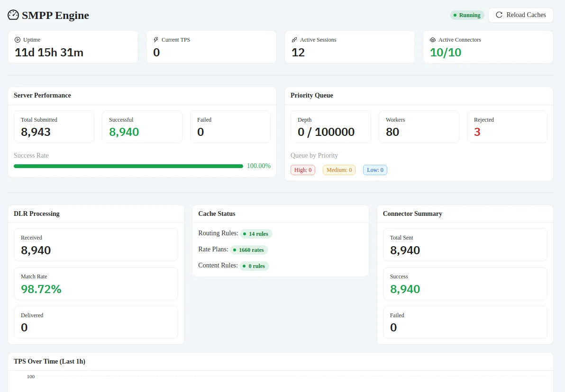Click the Reload Caches button
The height and width of the screenshot is (392, 565).
coord(520,15)
